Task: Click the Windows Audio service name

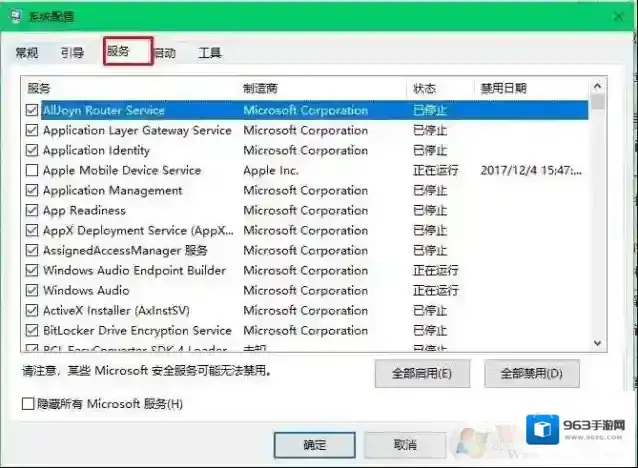Action: [86, 290]
